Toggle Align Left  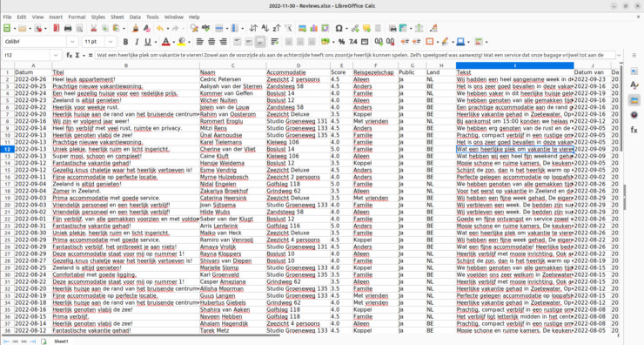pyautogui.click(x=199, y=42)
